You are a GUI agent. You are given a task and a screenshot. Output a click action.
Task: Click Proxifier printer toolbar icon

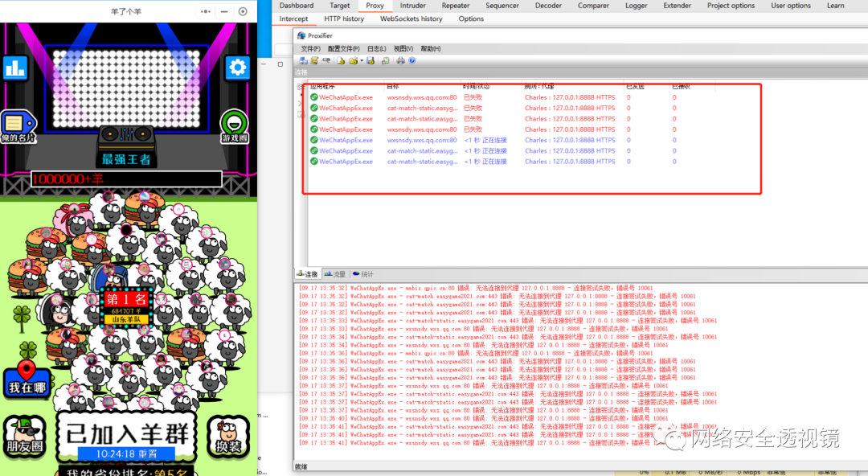[401, 60]
